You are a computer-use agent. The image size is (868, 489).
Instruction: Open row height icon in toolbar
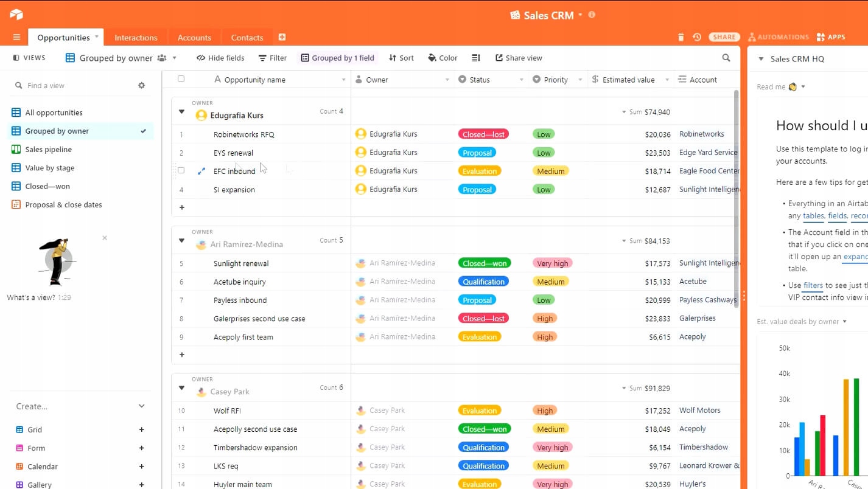[476, 58]
